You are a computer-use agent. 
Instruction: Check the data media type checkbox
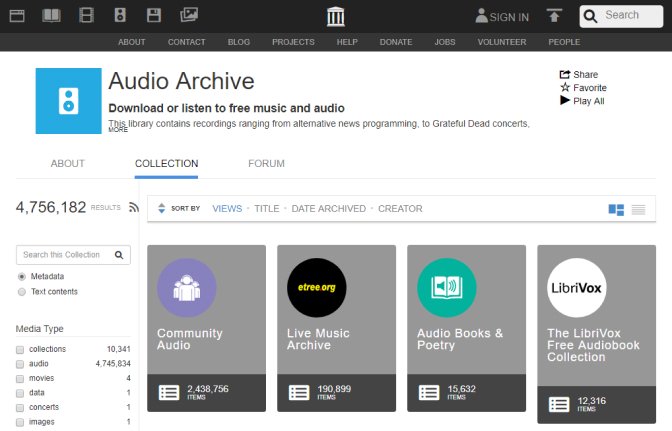coord(20,393)
